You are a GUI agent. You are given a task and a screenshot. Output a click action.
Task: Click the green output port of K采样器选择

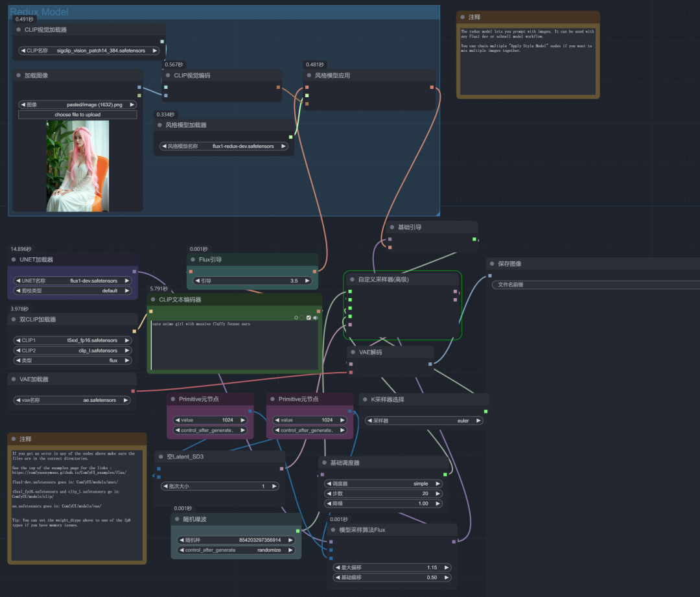(x=485, y=411)
